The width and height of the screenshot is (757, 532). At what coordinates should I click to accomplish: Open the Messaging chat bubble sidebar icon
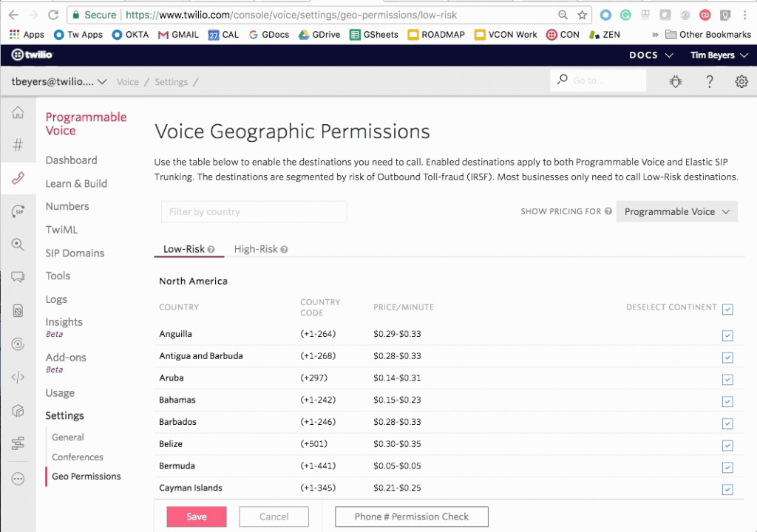(18, 276)
